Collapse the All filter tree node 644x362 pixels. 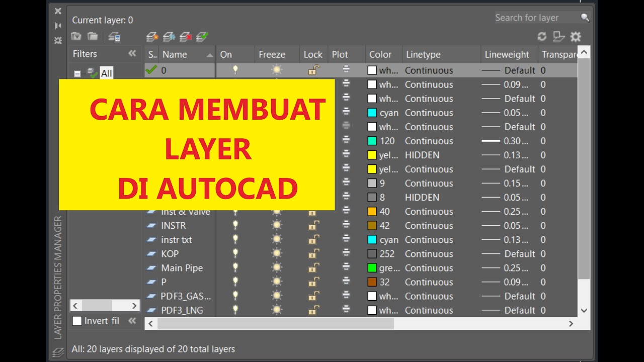point(77,73)
